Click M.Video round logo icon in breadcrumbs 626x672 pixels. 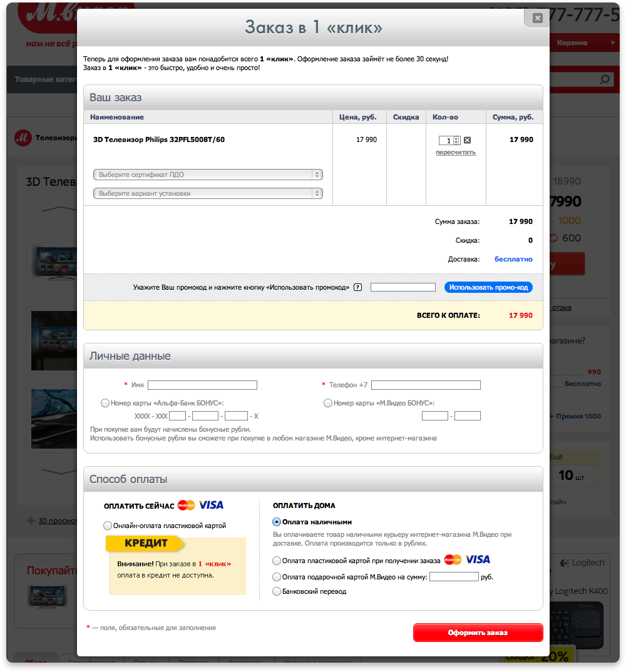point(23,138)
